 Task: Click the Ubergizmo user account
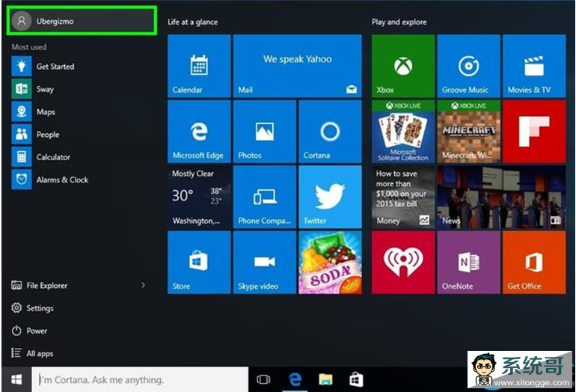tap(82, 21)
